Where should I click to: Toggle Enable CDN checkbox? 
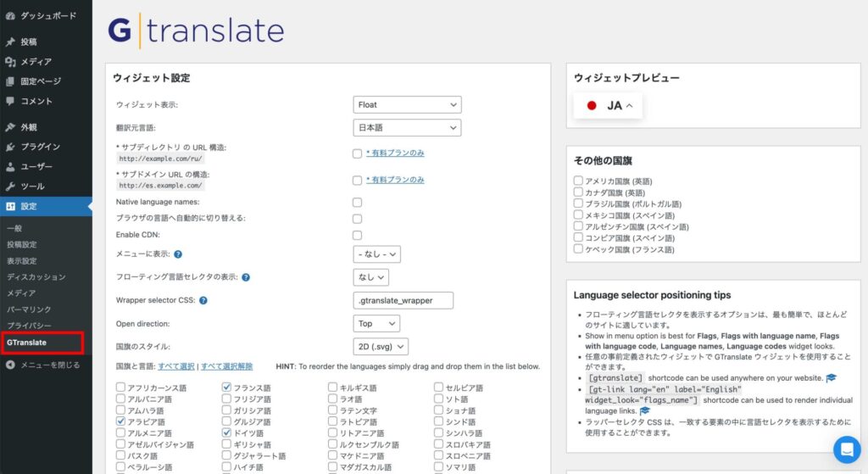click(x=357, y=236)
